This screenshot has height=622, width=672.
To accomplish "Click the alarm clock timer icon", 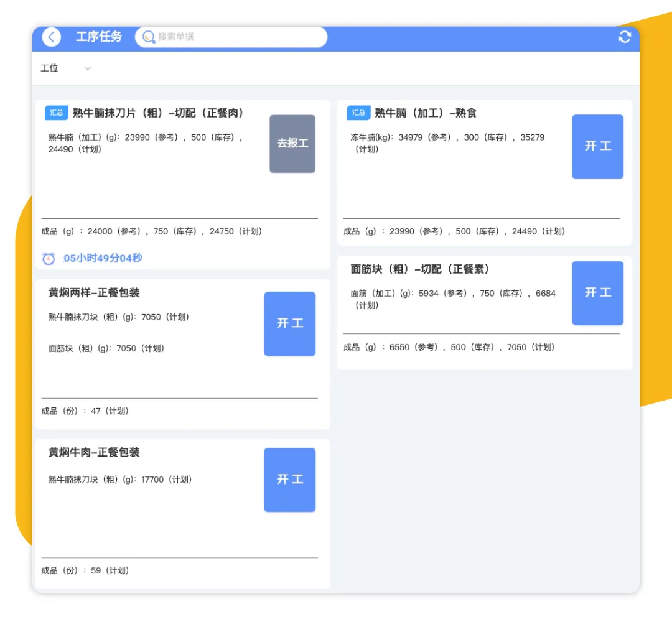I will tap(49, 258).
